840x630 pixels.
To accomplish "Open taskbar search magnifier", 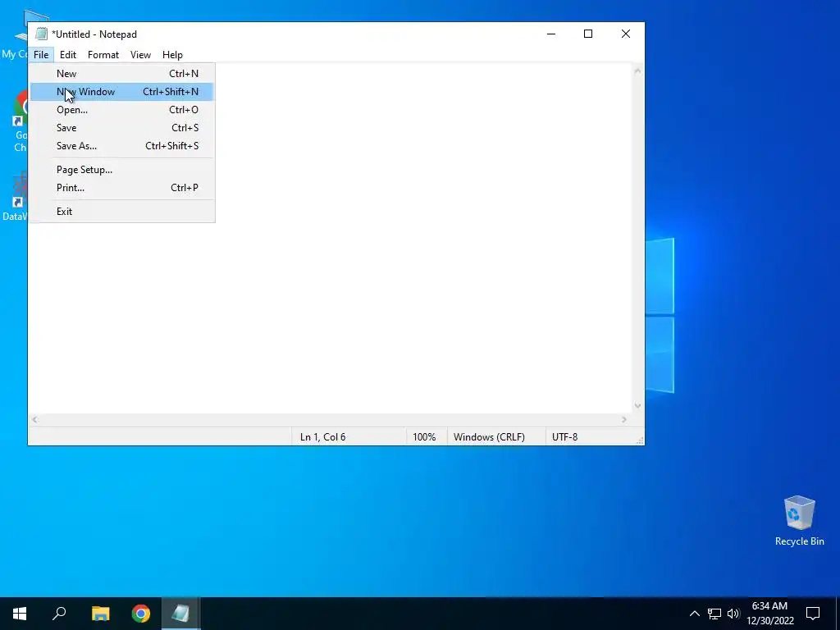I will pyautogui.click(x=59, y=614).
